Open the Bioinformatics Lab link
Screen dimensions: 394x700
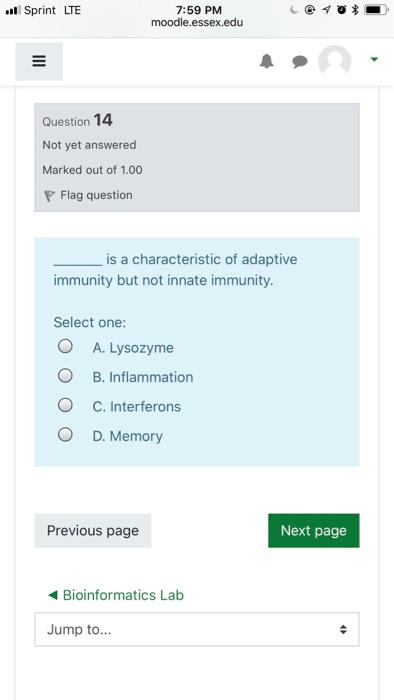(123, 595)
